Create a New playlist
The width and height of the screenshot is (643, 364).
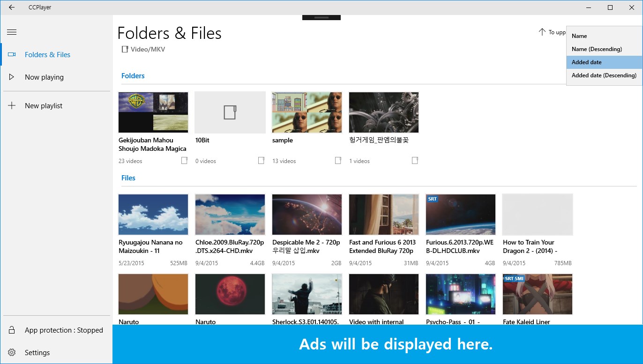pyautogui.click(x=56, y=106)
